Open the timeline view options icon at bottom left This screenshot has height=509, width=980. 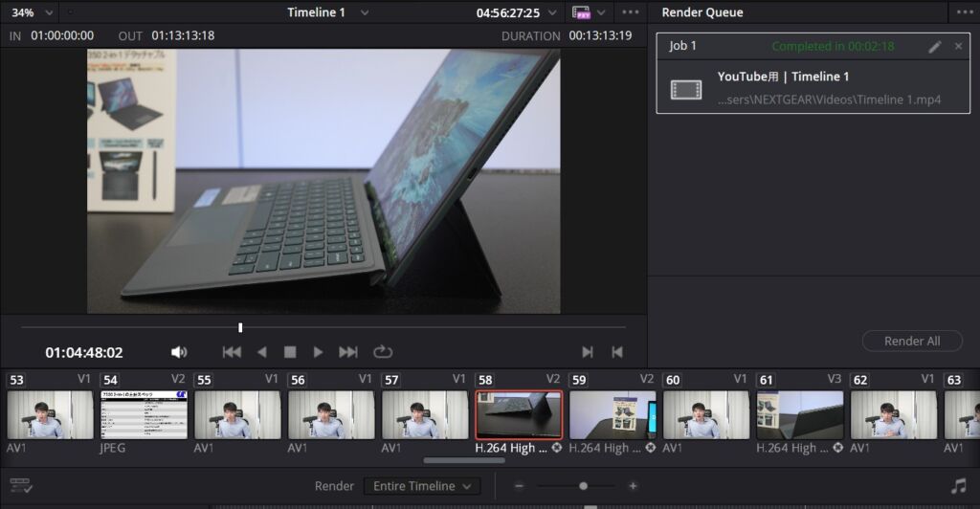21,486
